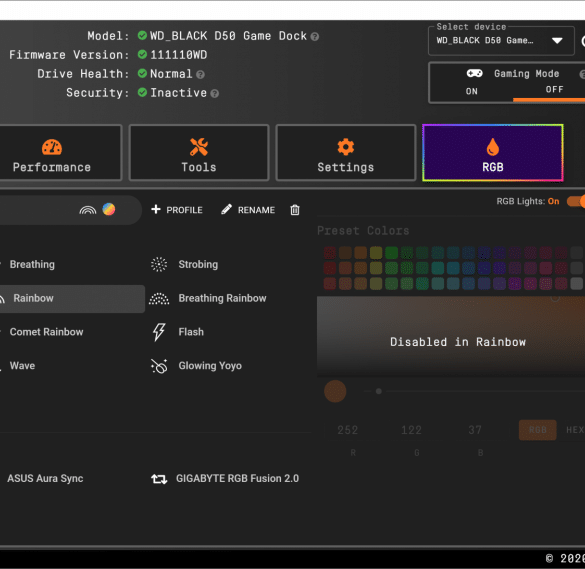Screen dimensions: 585x569
Task: Switch color format to RGB
Action: [537, 430]
